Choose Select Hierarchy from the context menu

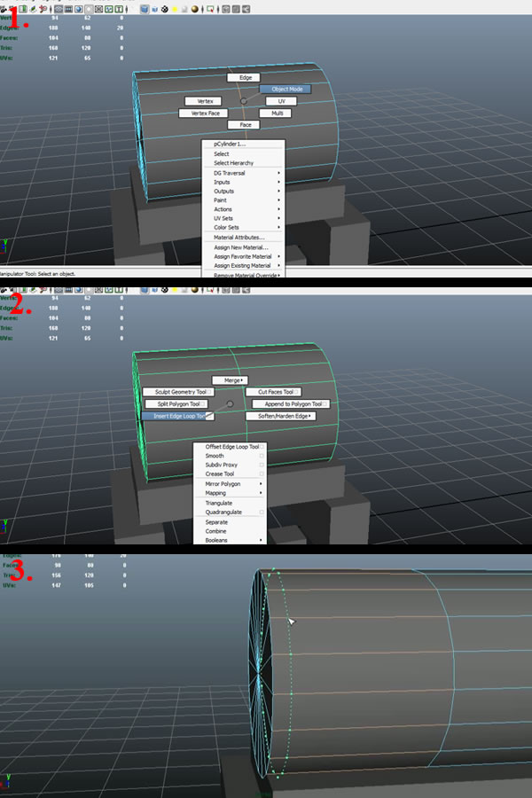(x=233, y=163)
